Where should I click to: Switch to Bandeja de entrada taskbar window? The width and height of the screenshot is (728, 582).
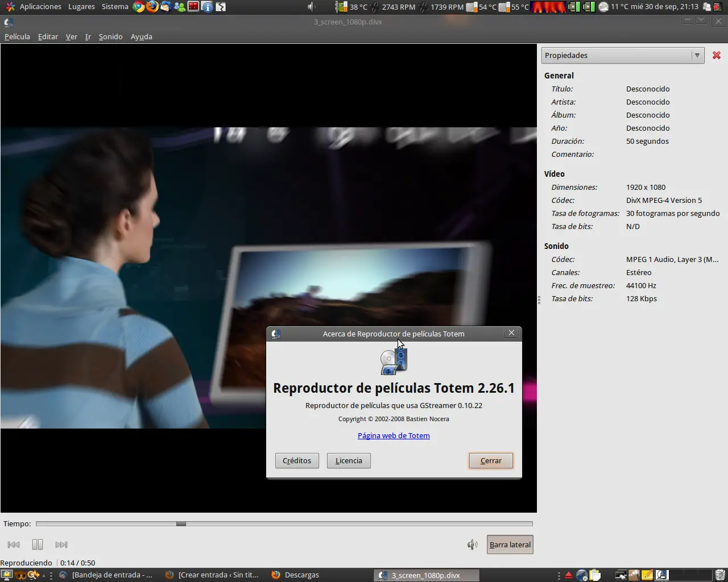point(107,575)
